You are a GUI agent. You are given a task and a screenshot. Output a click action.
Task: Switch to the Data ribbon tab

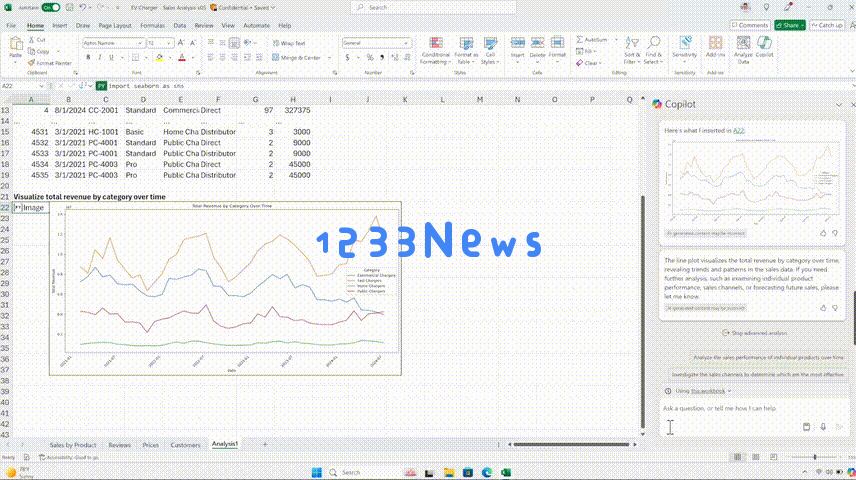pyautogui.click(x=180, y=26)
